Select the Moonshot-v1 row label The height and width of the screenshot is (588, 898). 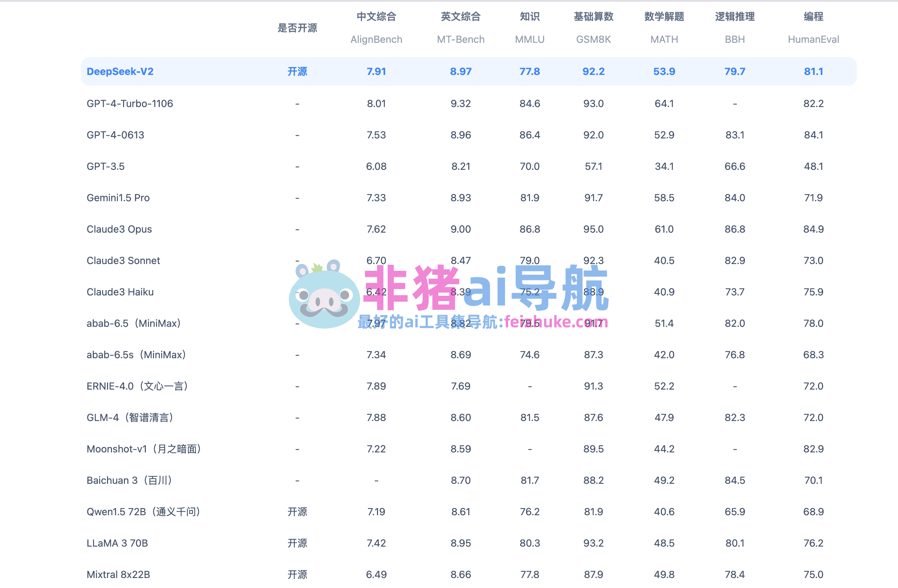click(144, 449)
